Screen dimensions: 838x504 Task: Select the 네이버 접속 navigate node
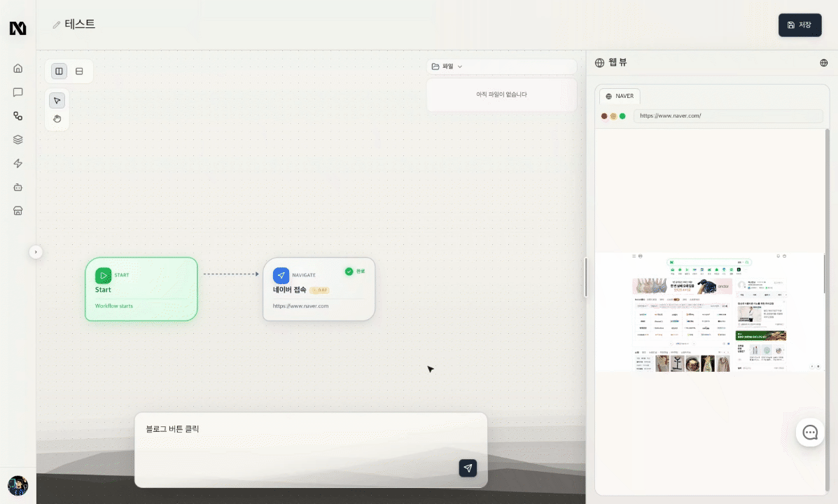click(x=319, y=289)
